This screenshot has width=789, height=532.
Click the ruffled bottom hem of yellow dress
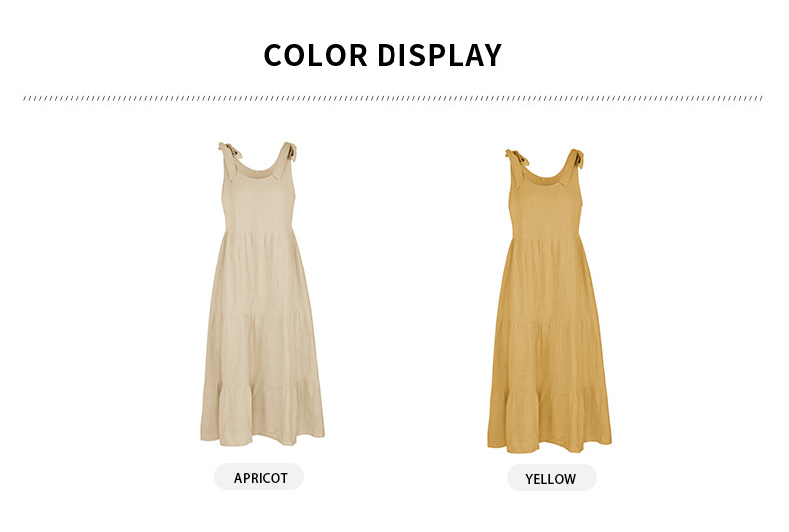tap(549, 422)
